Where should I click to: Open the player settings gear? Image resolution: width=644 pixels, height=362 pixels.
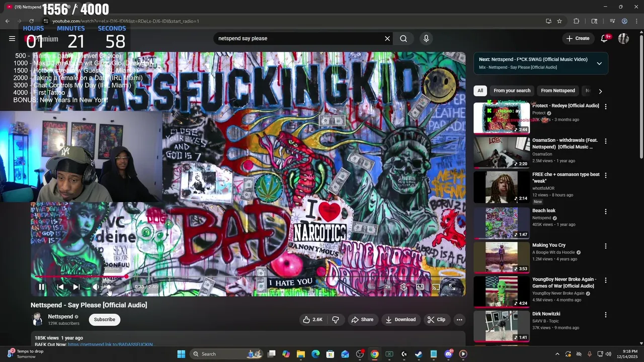tap(404, 287)
